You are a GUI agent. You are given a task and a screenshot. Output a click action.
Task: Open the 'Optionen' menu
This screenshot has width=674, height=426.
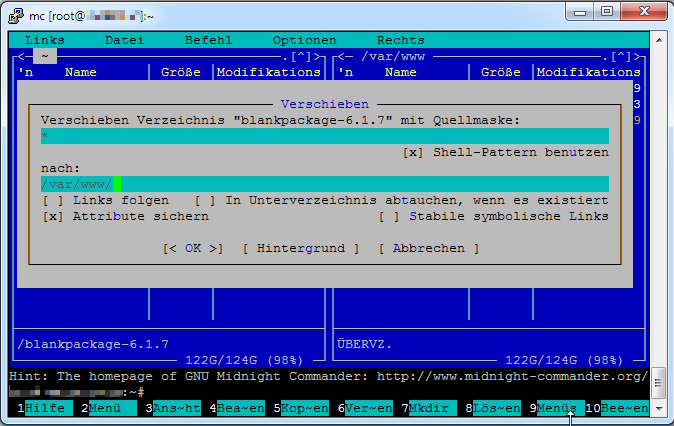304,40
